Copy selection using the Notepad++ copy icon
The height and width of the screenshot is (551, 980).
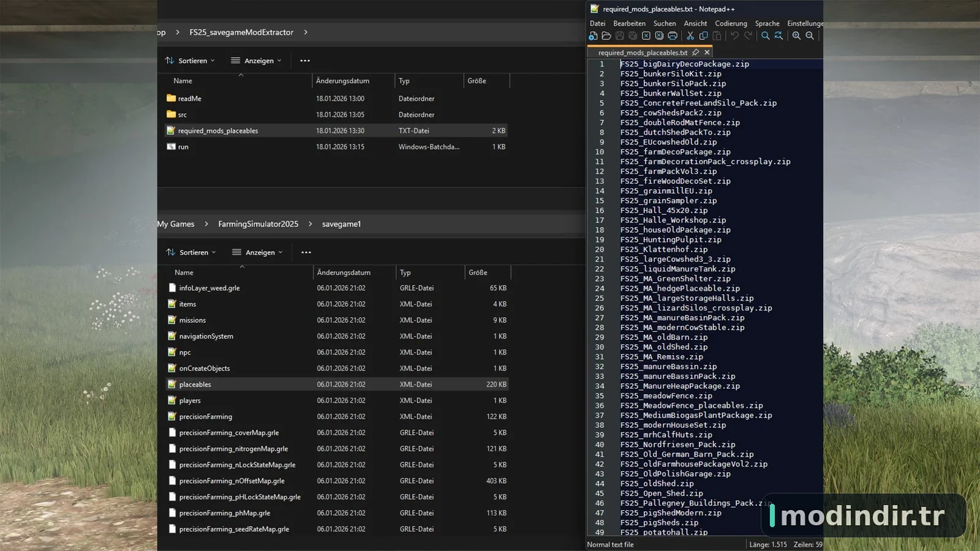pyautogui.click(x=703, y=36)
